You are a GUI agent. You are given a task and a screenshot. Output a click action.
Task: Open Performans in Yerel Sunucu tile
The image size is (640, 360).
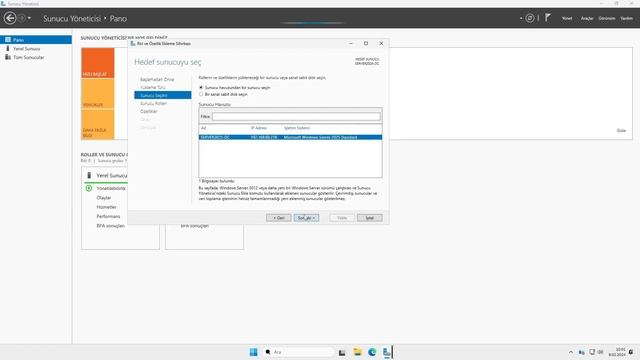click(x=108, y=217)
